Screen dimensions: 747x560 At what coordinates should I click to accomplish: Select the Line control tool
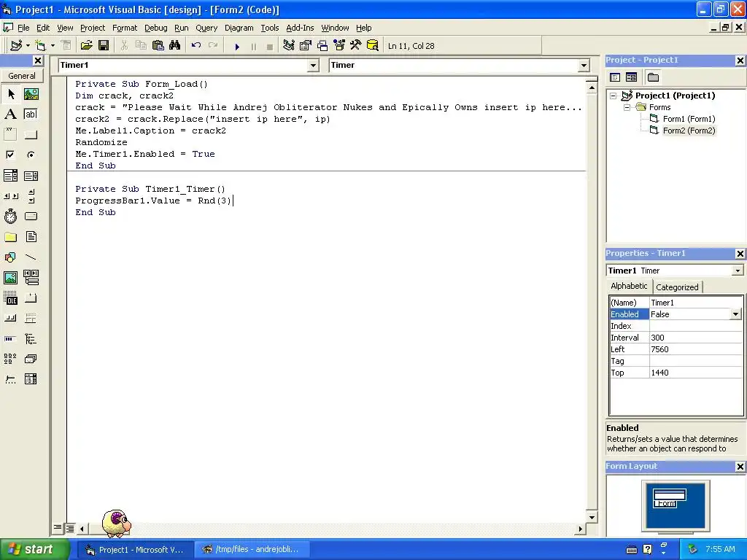click(x=31, y=257)
